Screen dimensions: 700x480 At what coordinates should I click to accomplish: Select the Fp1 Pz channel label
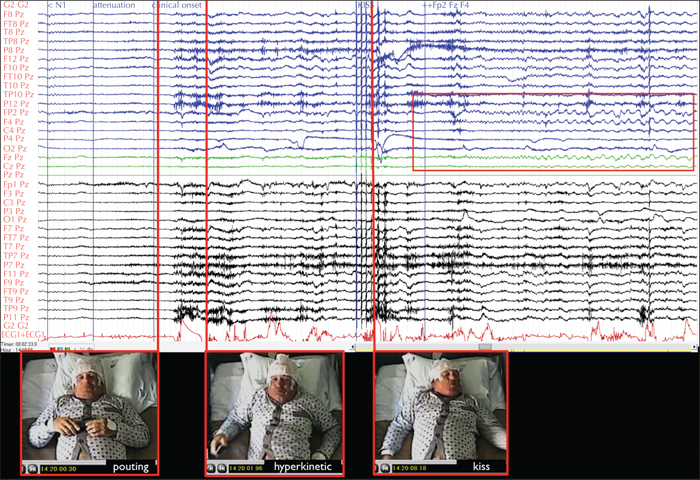pyautogui.click(x=16, y=184)
